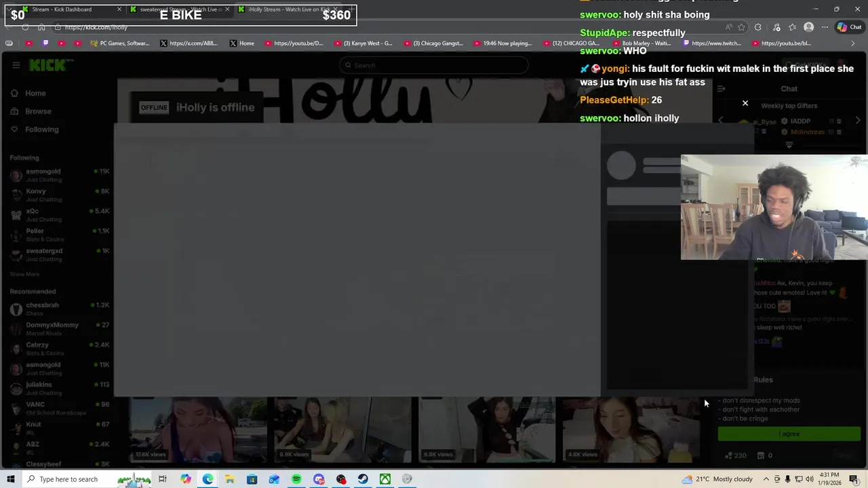
Task: Open Windows Start menu
Action: pos(10,479)
